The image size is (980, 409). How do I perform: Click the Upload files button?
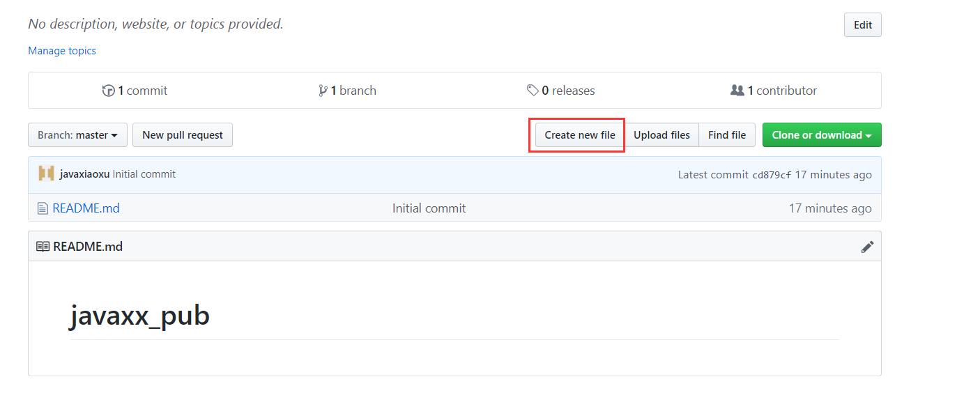coord(661,135)
